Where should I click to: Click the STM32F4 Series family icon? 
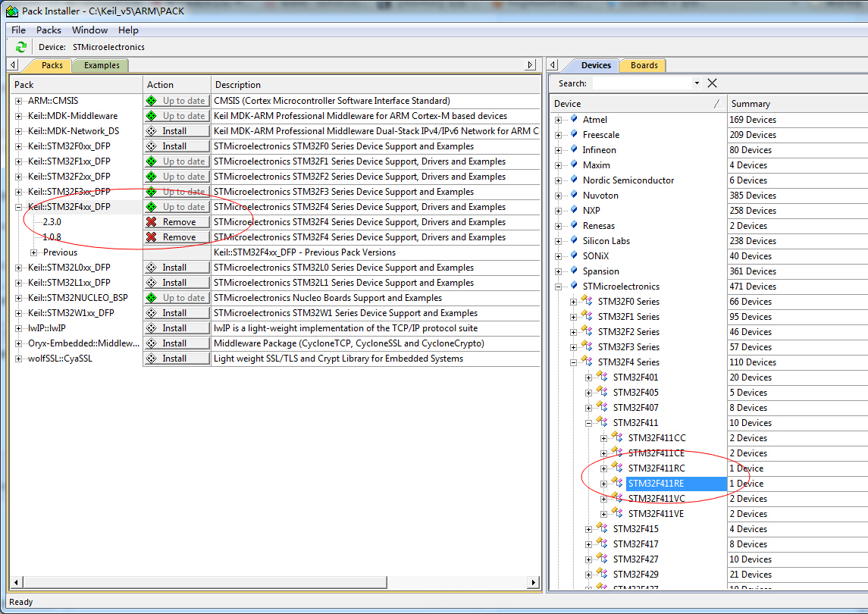click(588, 362)
